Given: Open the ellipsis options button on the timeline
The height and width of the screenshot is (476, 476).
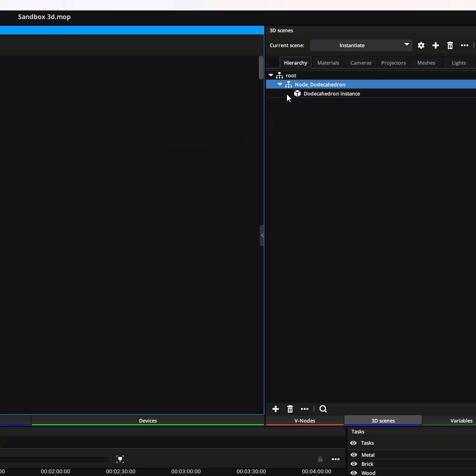Looking at the screenshot, I should [336, 459].
